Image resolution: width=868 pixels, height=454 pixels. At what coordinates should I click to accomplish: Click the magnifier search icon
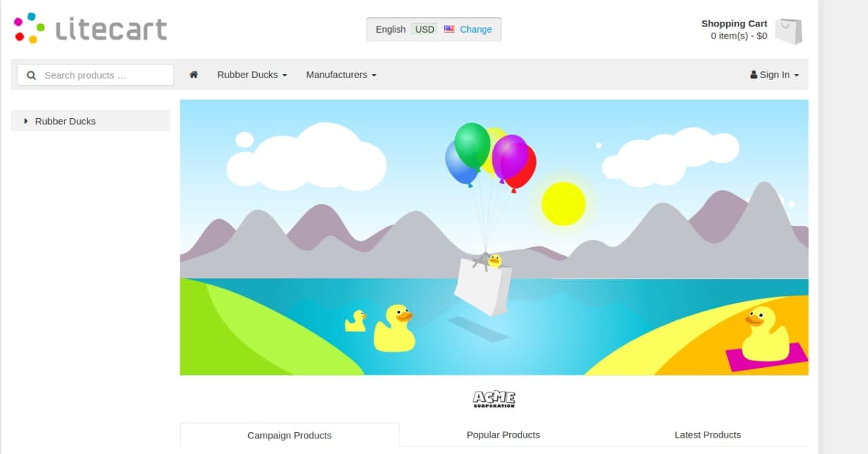tap(31, 75)
